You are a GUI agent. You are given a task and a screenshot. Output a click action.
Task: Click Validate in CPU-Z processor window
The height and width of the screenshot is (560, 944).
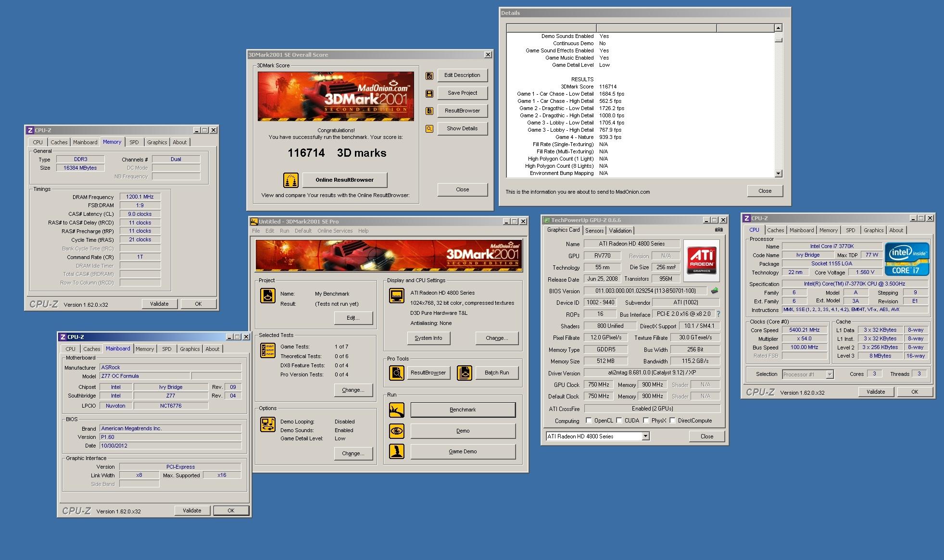click(x=876, y=392)
